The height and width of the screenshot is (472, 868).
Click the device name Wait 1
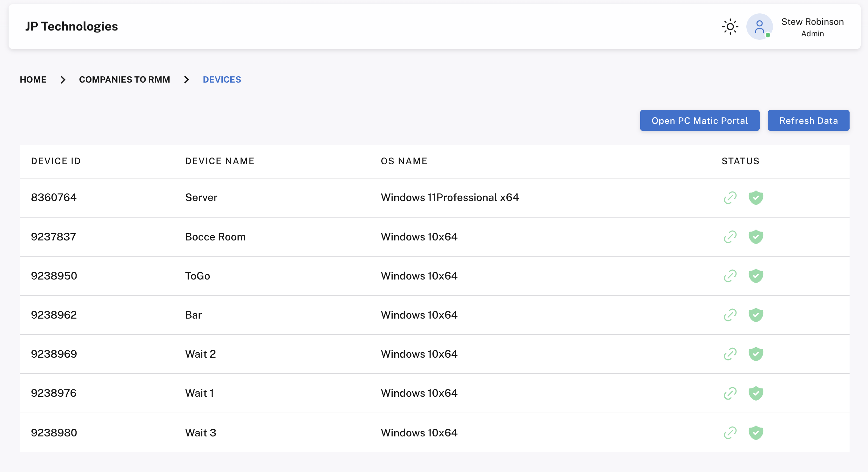[200, 393]
